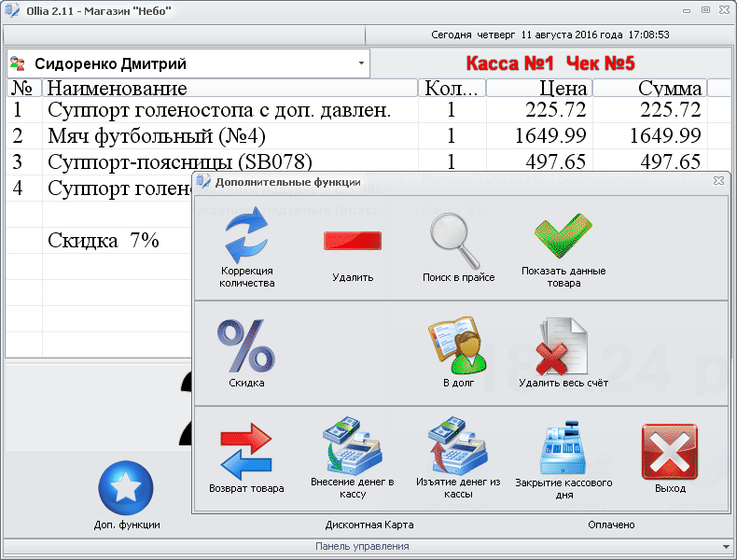737x560 pixels.
Task: Open Изъятие денег из кассы
Action: [x=458, y=457]
